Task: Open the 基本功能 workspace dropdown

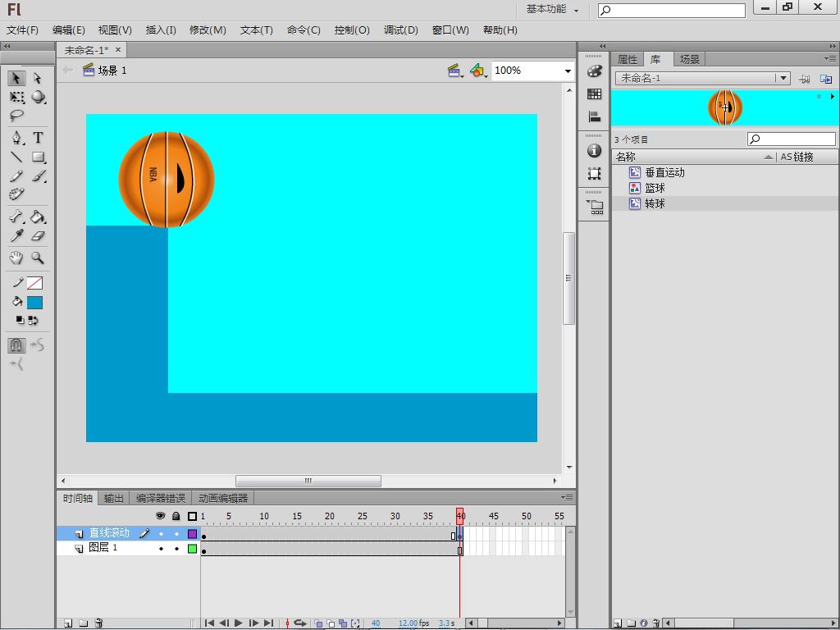Action: click(552, 10)
